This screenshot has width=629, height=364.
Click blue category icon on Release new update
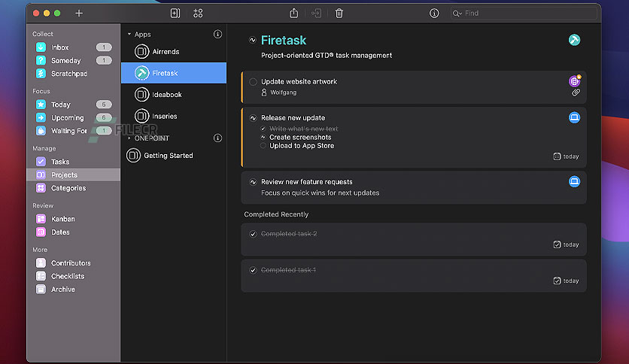tap(574, 117)
